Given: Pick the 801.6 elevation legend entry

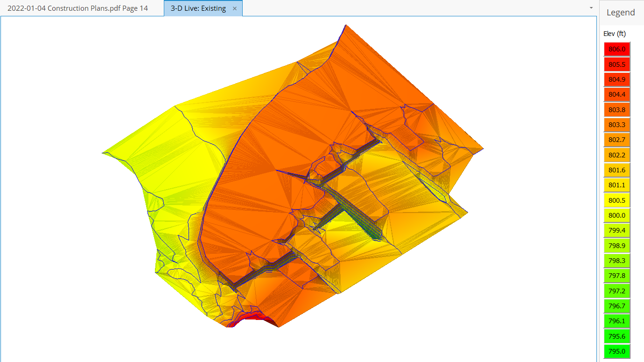Looking at the screenshot, I should point(616,170).
